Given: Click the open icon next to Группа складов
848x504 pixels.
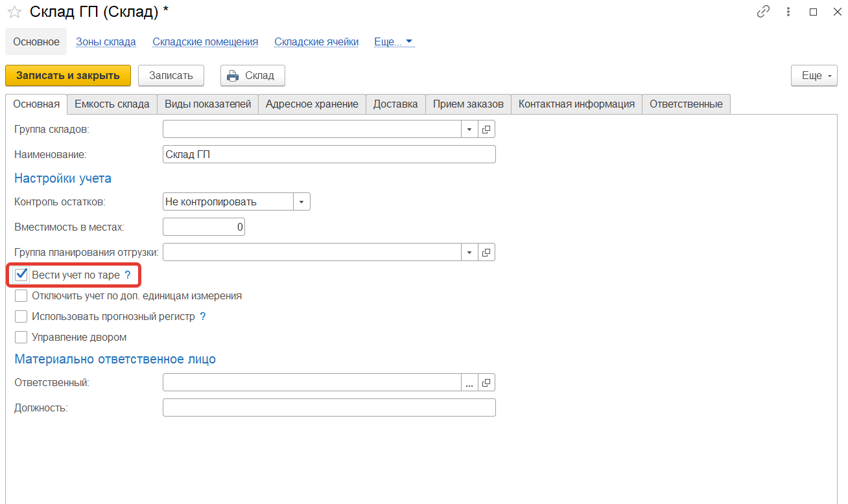Looking at the screenshot, I should tap(487, 129).
